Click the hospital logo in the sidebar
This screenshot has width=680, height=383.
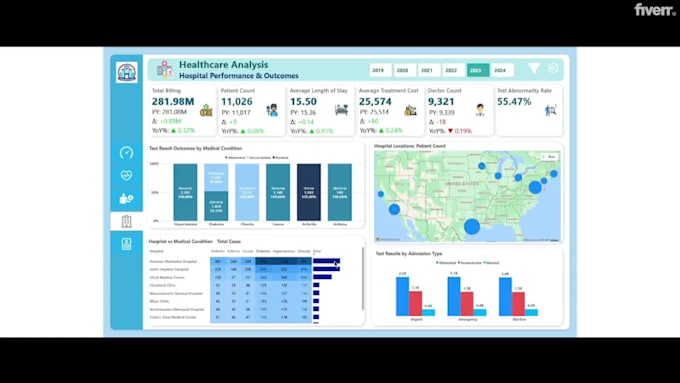127,72
